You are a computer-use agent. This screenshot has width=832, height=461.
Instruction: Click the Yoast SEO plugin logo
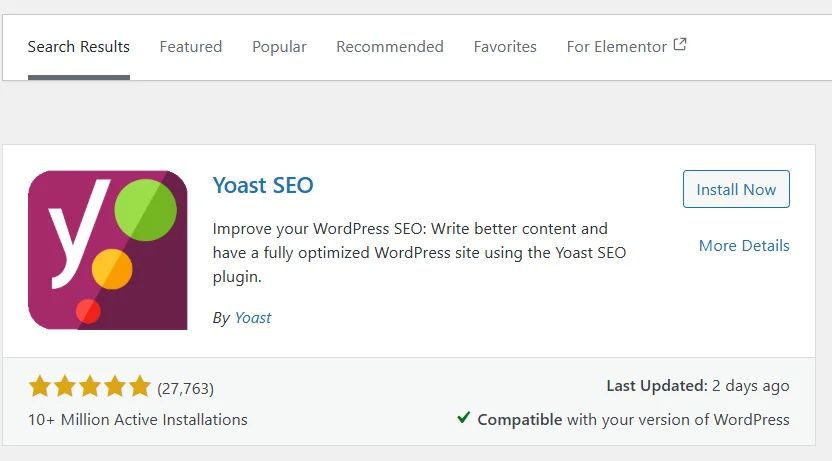pos(108,250)
